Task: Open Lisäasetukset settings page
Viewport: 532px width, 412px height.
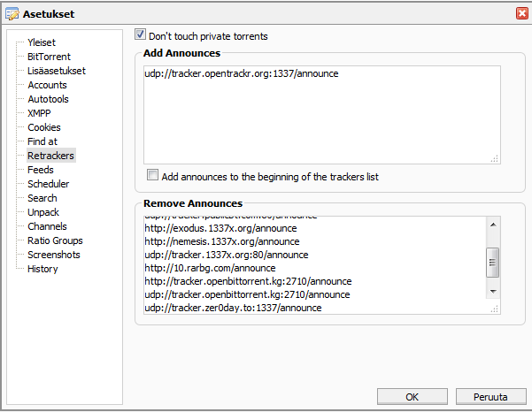Action: 56,71
